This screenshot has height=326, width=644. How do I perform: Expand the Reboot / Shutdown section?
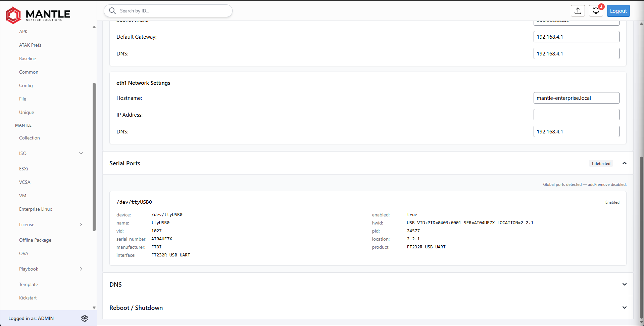coord(625,308)
